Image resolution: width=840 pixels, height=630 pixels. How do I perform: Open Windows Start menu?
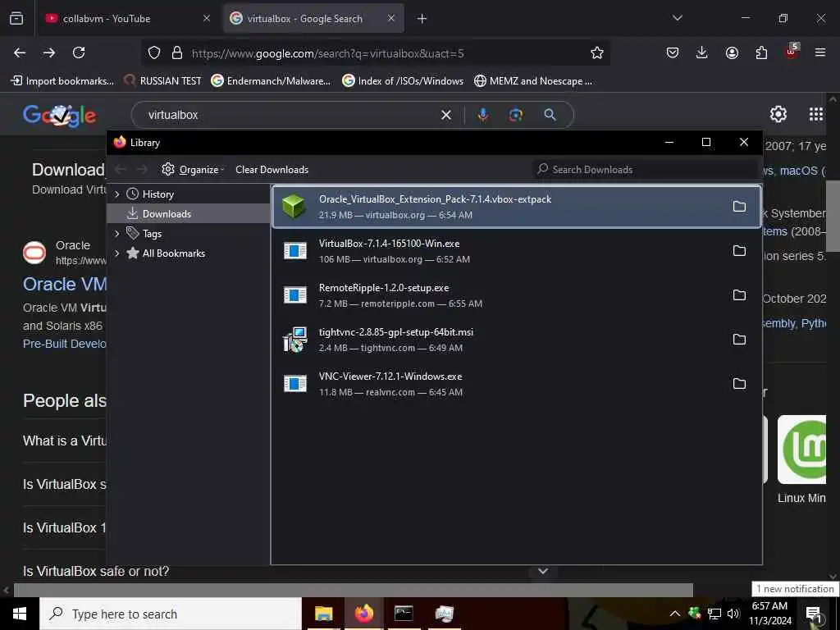(20, 614)
